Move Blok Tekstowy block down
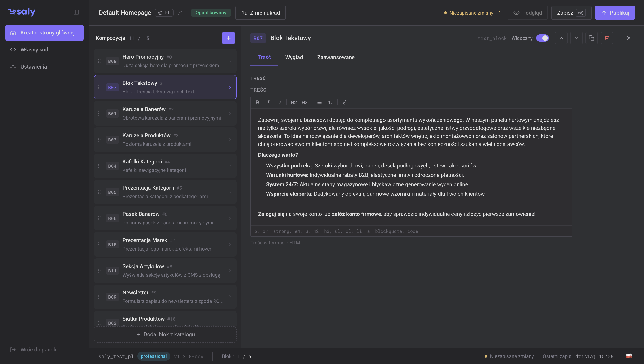Image resolution: width=644 pixels, height=364 pixels. (576, 38)
